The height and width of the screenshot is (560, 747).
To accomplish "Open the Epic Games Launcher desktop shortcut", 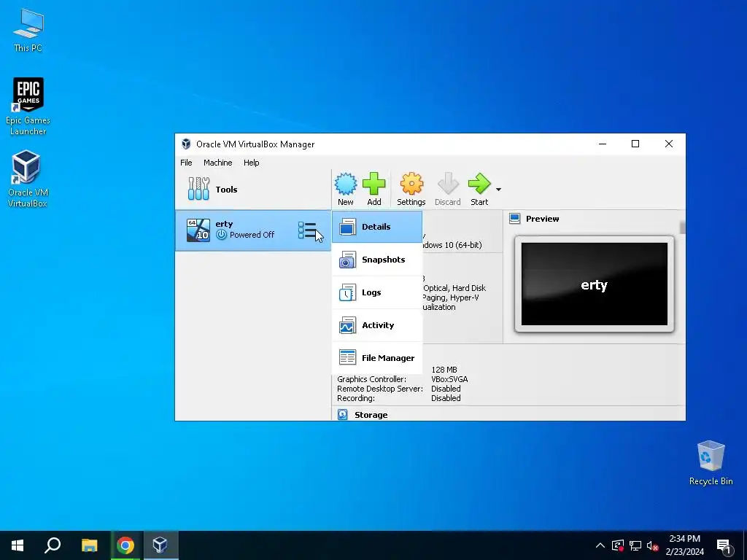I will [x=28, y=106].
